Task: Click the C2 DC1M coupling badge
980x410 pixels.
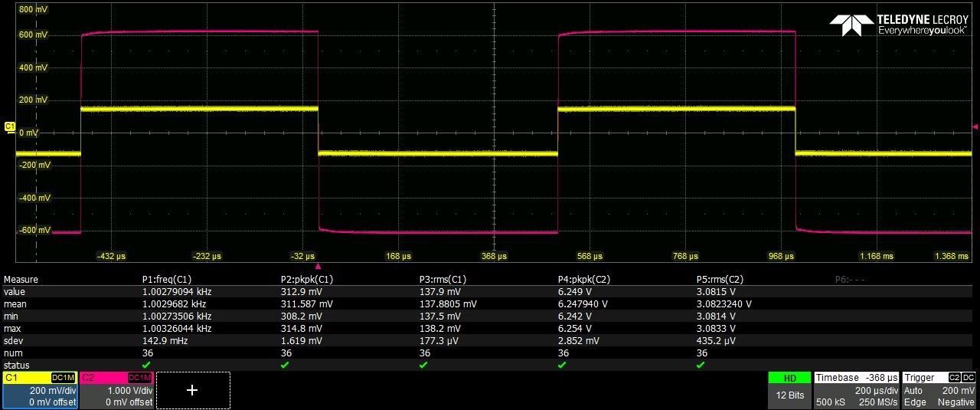Action: point(140,378)
